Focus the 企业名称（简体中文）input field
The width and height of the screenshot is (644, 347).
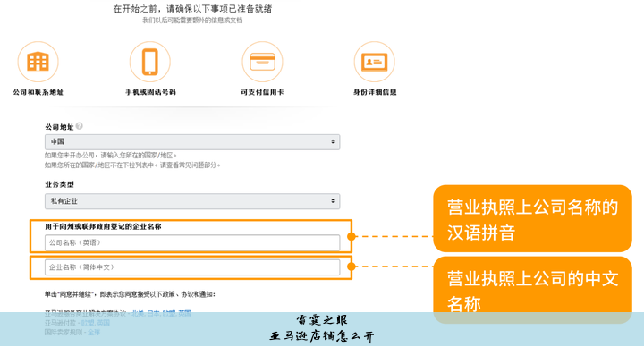[192, 267]
